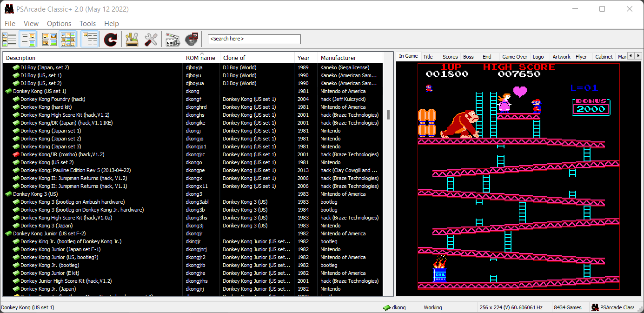Open the Tools menu
644x313 pixels.
point(87,23)
